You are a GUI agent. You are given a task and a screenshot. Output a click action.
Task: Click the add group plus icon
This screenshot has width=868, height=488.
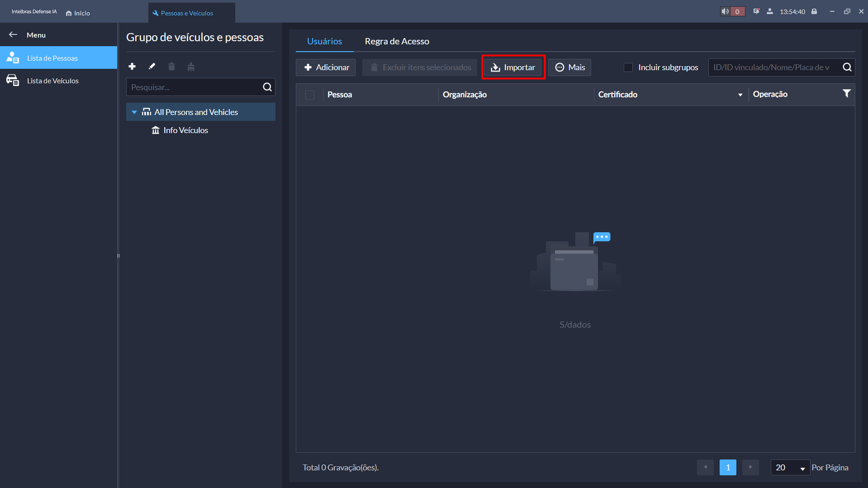pos(132,67)
